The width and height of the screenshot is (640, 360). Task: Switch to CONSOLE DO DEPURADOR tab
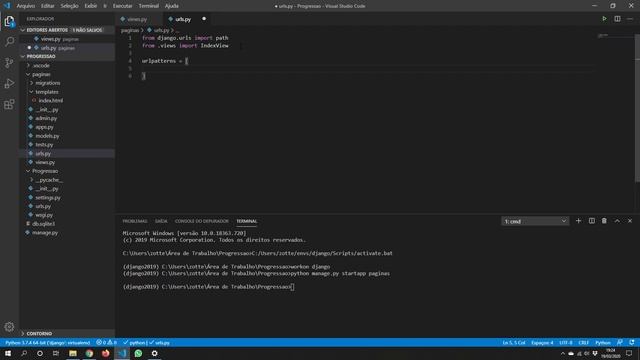pyautogui.click(x=202, y=221)
